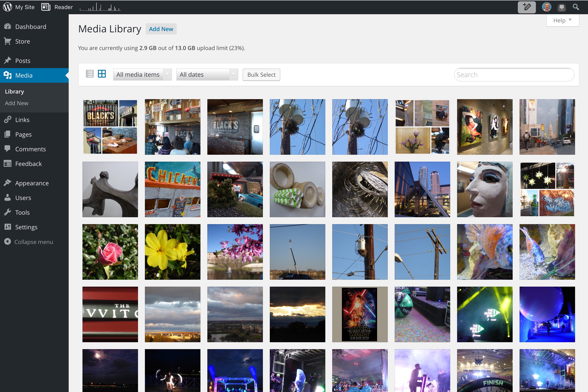Switch to list view icon
Image resolution: width=588 pixels, height=392 pixels.
click(89, 74)
